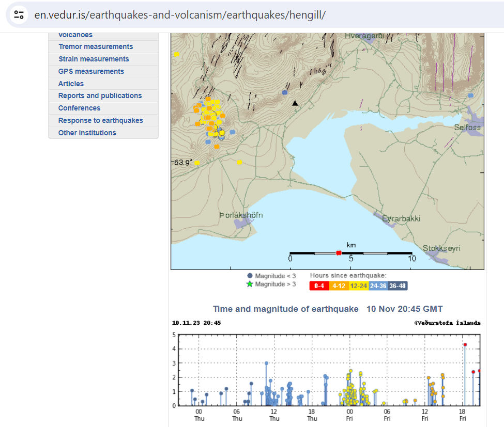504x427 pixels.
Task: Navigate to Reports and publications
Action: pos(100,96)
